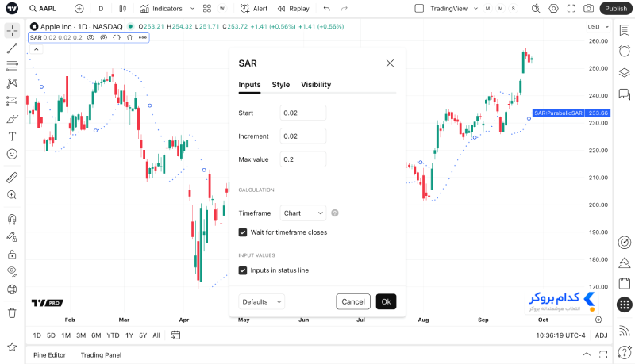Add symbol to compare with plus icon
The image size is (635, 364).
[79, 9]
